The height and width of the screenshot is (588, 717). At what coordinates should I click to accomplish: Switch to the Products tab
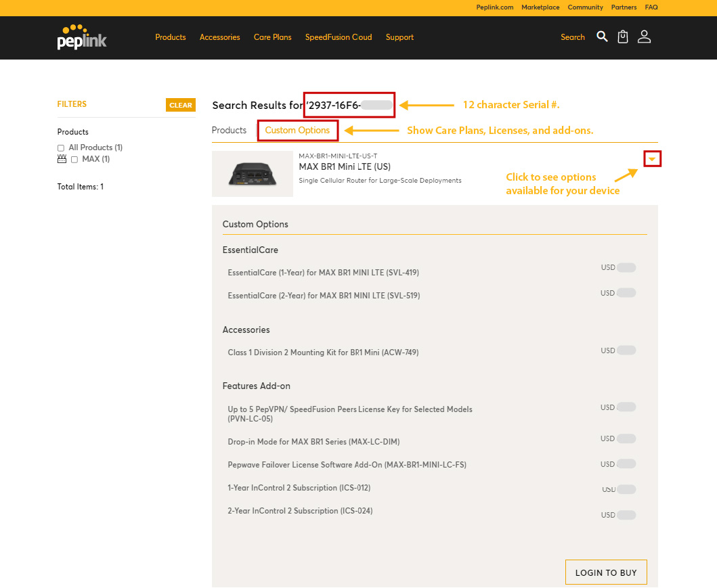230,130
